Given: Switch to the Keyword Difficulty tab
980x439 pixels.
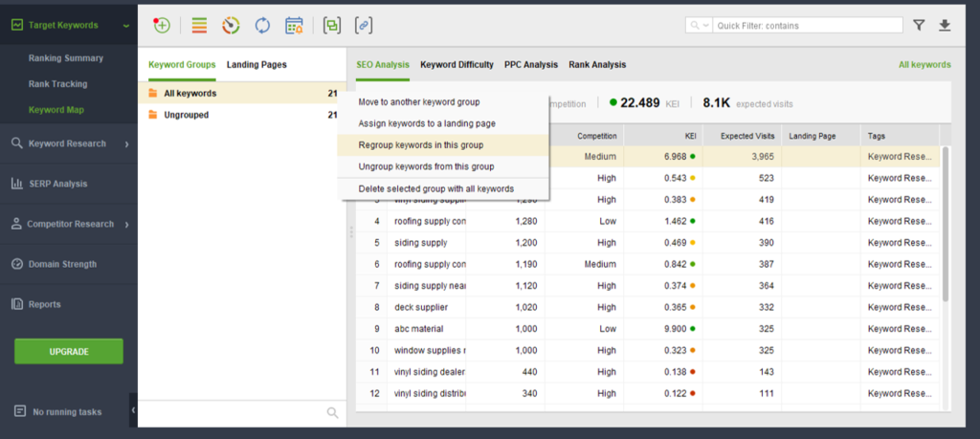Looking at the screenshot, I should click(457, 64).
